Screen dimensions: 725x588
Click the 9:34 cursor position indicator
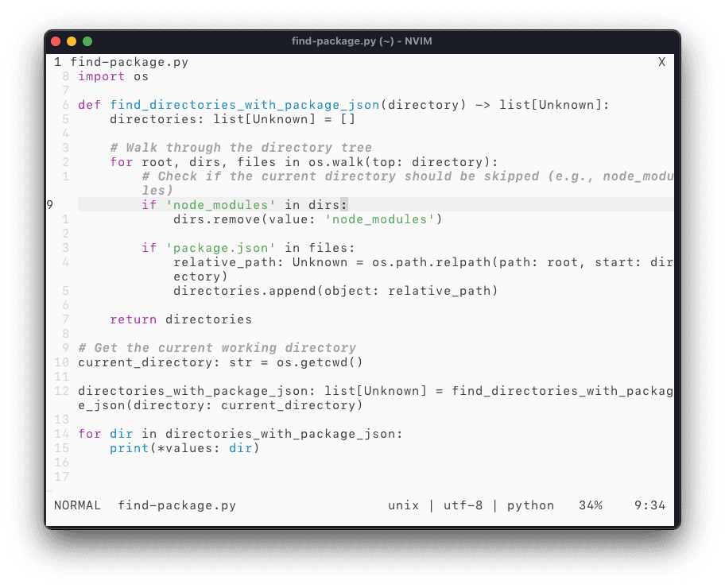[x=649, y=505]
